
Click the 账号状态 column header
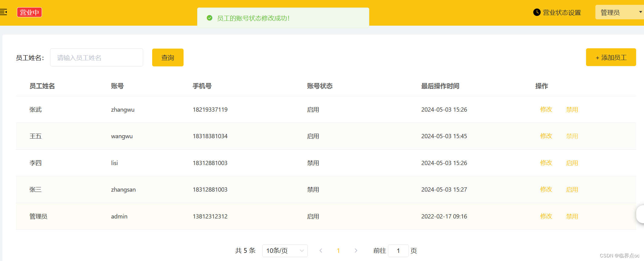point(320,86)
